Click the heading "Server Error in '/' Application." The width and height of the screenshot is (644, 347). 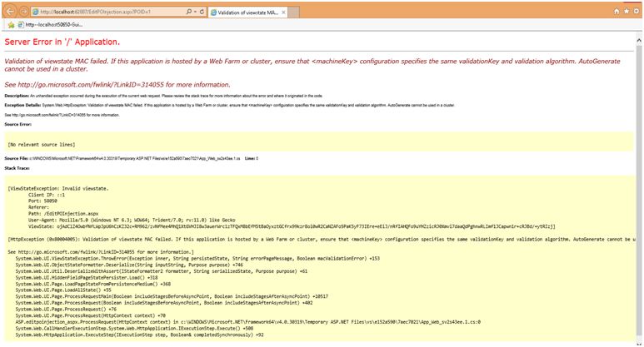click(62, 42)
